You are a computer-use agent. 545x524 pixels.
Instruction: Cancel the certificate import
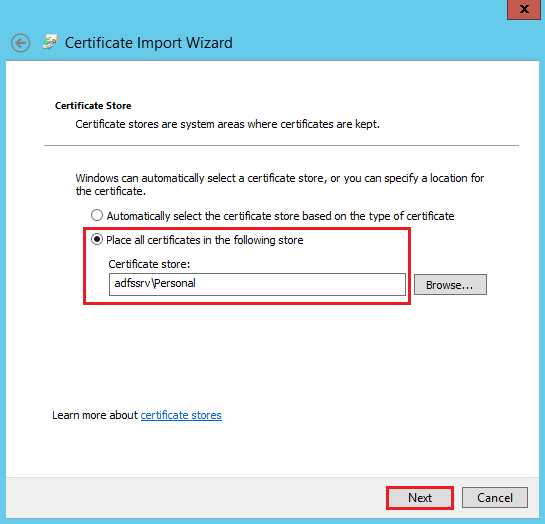pyautogui.click(x=495, y=498)
